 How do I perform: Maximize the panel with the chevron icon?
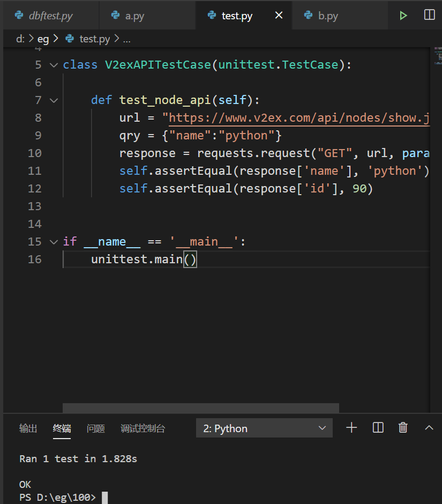(429, 427)
